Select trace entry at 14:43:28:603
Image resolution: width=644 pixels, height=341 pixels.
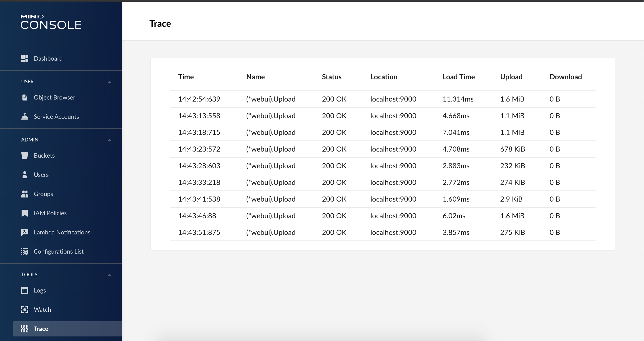pos(383,166)
